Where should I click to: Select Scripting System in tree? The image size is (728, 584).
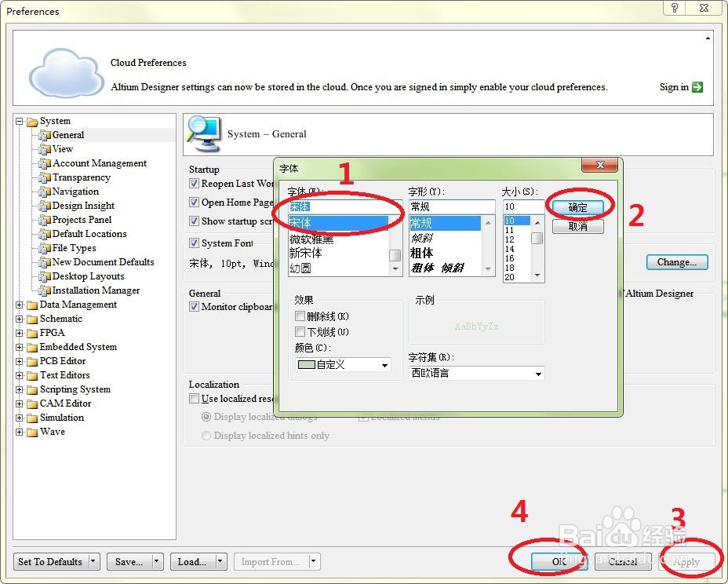pyautogui.click(x=75, y=389)
